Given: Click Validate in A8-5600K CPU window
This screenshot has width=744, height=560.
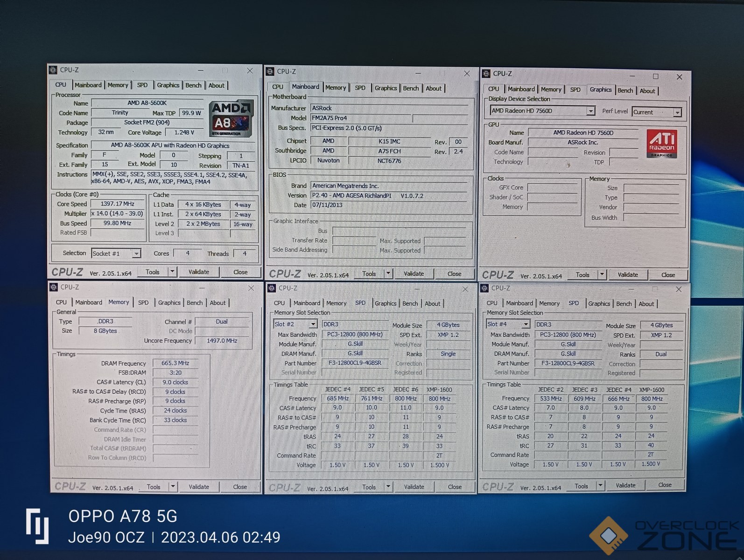Looking at the screenshot, I should [x=199, y=272].
